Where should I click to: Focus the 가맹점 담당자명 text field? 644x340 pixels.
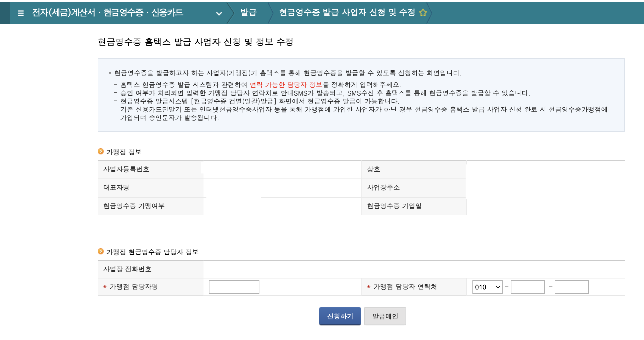[234, 287]
